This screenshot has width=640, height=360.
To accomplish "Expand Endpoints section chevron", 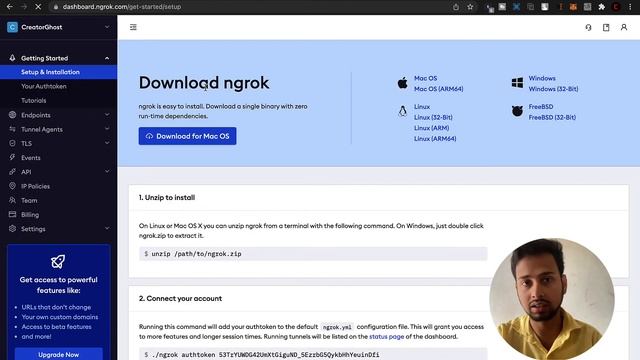I will [107, 115].
